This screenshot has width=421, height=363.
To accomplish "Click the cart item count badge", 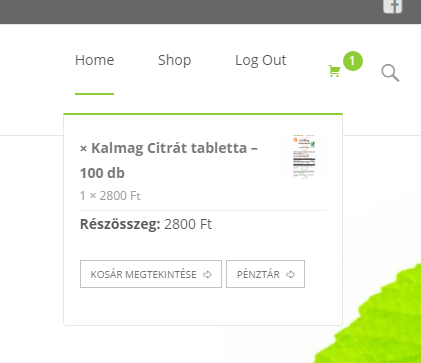I will coord(353,61).
